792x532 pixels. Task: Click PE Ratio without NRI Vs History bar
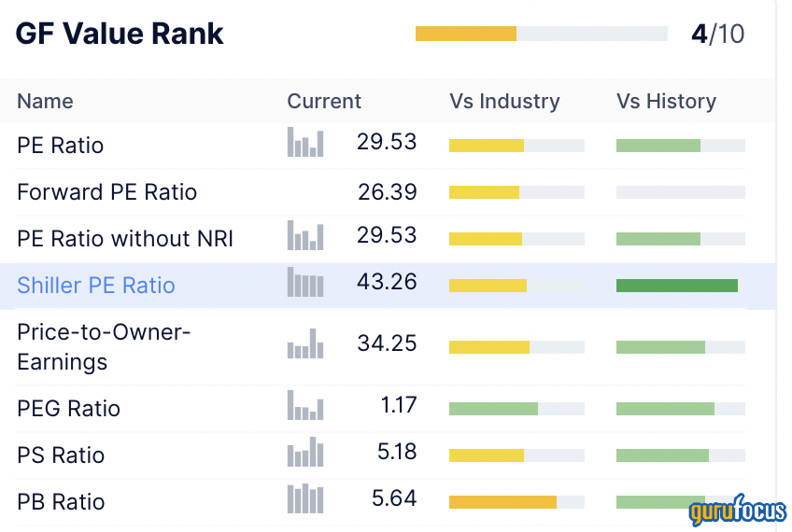tap(680, 239)
